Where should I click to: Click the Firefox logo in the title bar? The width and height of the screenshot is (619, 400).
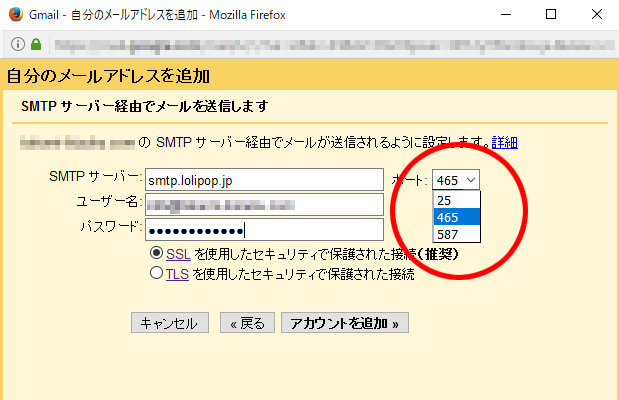(x=16, y=15)
